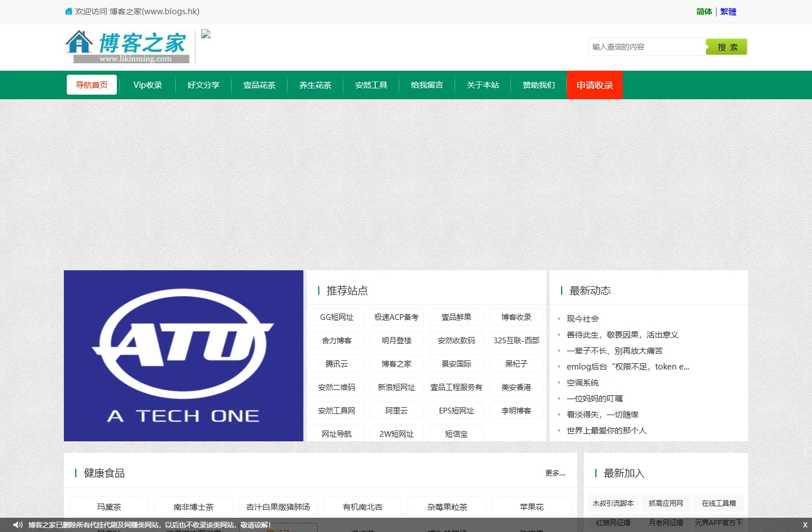The height and width of the screenshot is (532, 812).
Task: Read the emlog后台 权限不足 news item
Action: (628, 367)
